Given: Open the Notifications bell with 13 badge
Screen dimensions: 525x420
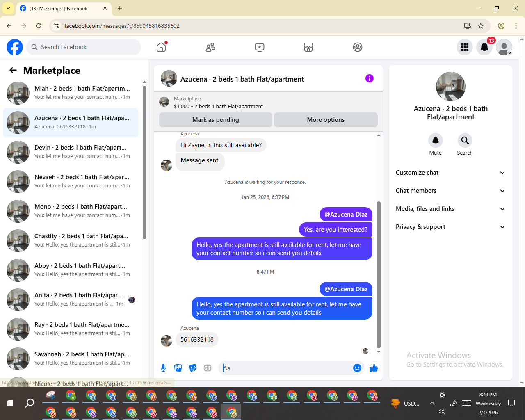Looking at the screenshot, I should click(484, 47).
